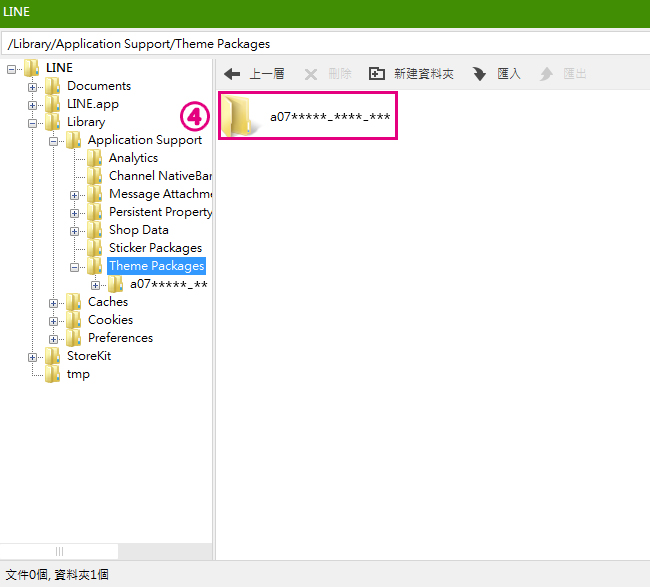Screen dimensions: 650x587
Task: Select Shop Data folder in tree
Action: (139, 230)
